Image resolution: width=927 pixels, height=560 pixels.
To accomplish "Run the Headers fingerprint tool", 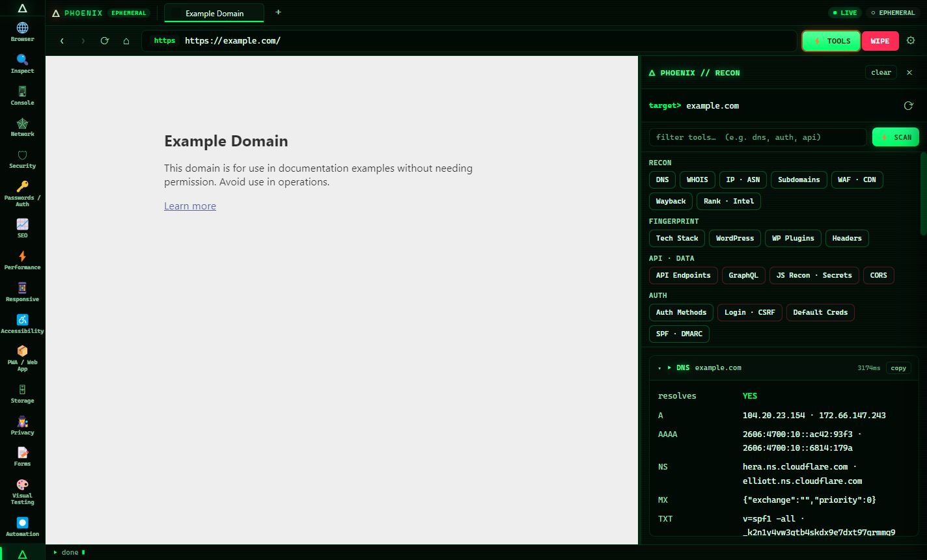I will point(847,238).
